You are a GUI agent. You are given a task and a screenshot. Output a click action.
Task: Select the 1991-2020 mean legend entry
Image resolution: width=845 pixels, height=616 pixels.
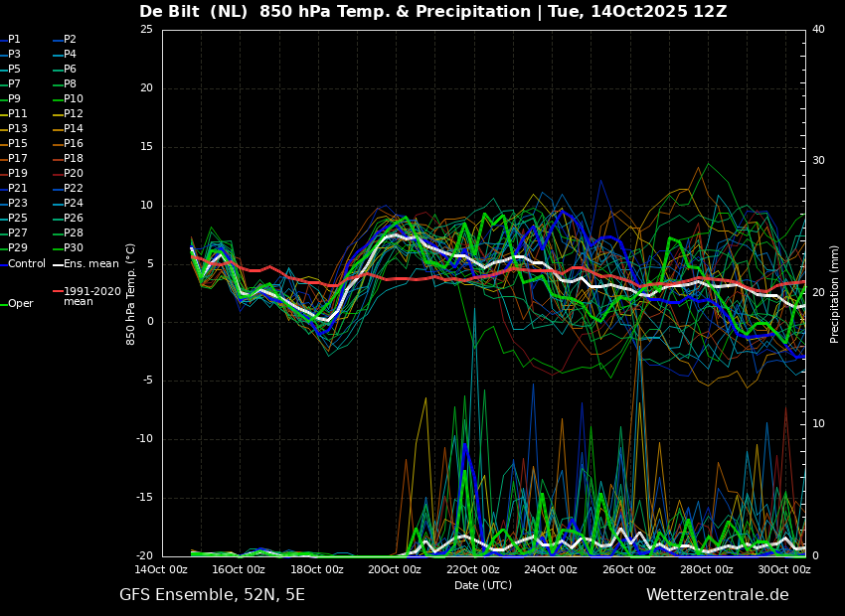tap(86, 296)
